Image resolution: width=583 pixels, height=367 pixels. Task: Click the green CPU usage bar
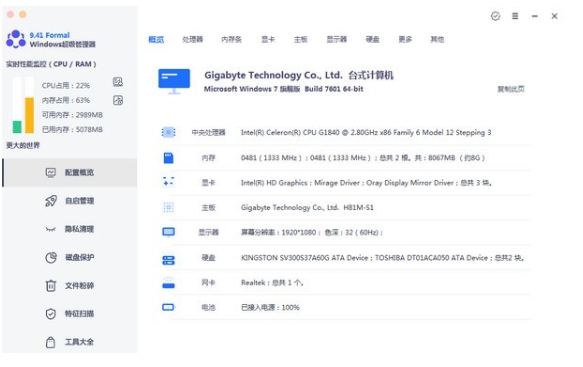click(17, 127)
